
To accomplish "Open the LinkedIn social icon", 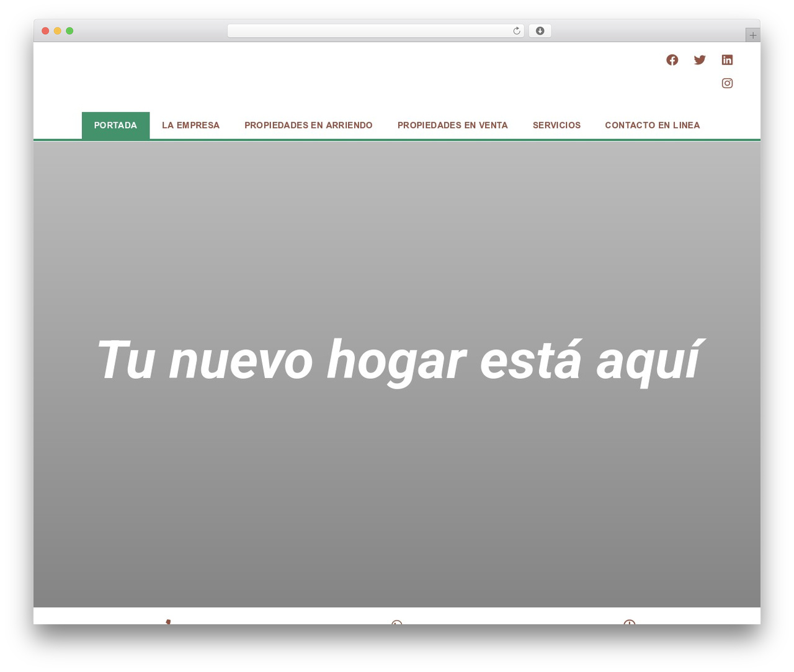I will pyautogui.click(x=727, y=60).
